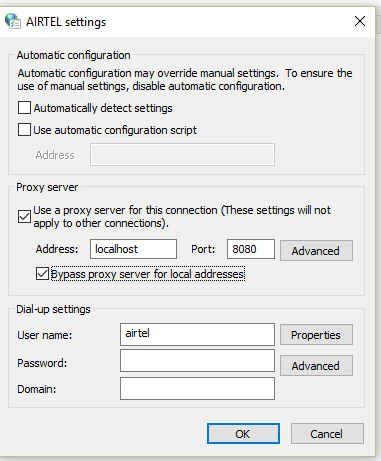Click the 'Automatic configuration may override' description text
The width and height of the screenshot is (381, 461).
pyautogui.click(x=185, y=80)
